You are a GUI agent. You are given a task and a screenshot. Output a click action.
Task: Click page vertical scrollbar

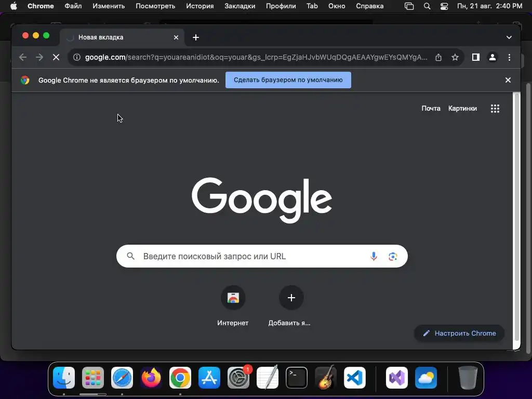[516, 217]
